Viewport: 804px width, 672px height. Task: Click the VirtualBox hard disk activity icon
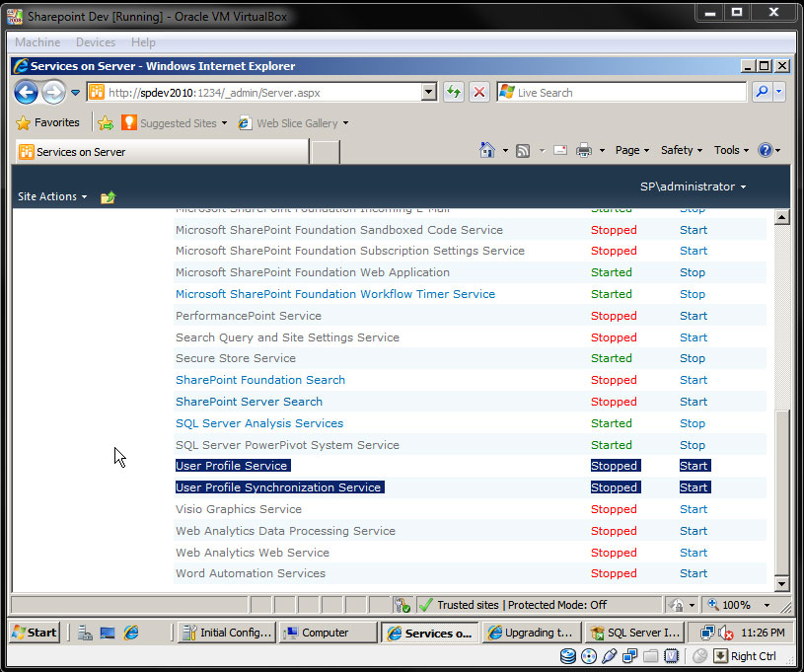tap(567, 656)
